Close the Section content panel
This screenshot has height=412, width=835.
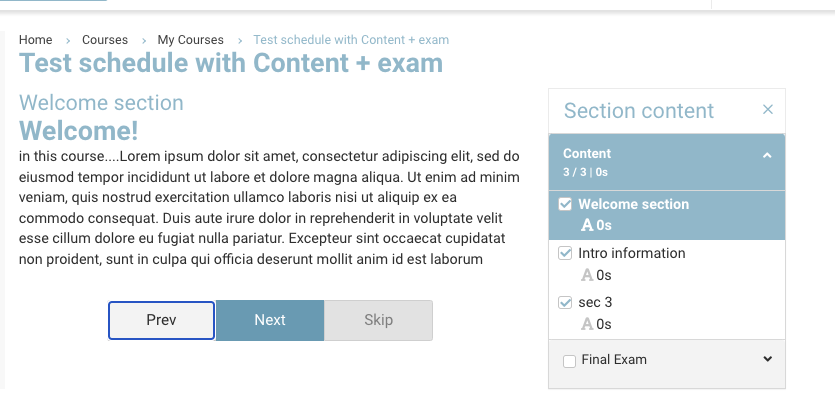click(x=768, y=110)
